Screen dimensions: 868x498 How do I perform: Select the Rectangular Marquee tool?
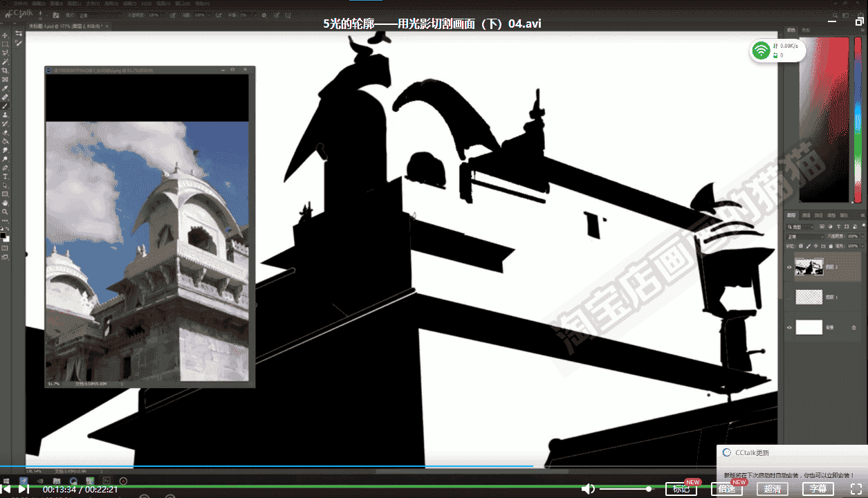click(6, 44)
